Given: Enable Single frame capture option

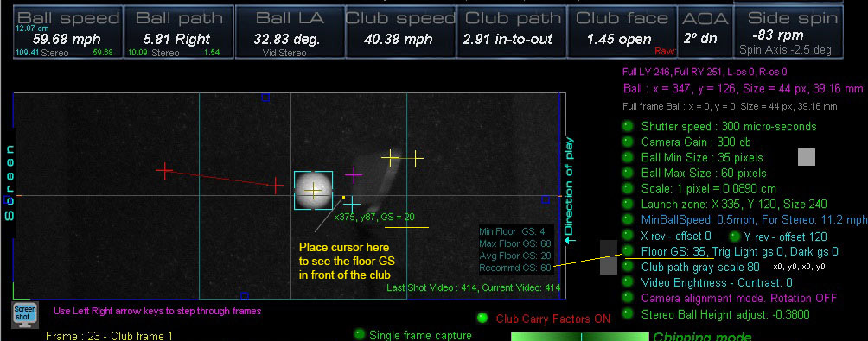Looking at the screenshot, I should click(x=360, y=334).
